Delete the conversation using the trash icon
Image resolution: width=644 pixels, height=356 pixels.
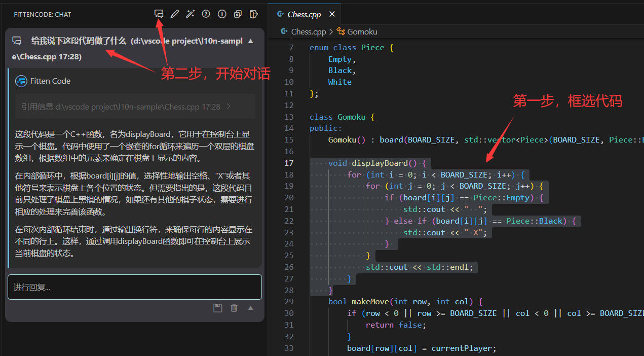234,308
